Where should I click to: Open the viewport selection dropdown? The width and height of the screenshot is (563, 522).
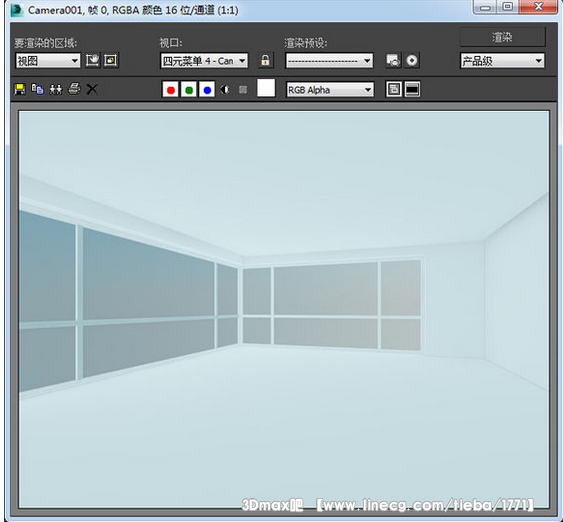point(204,61)
